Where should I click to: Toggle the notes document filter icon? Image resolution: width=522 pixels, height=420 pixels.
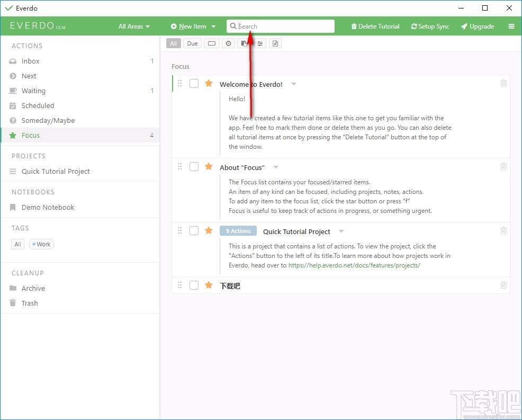(x=275, y=43)
